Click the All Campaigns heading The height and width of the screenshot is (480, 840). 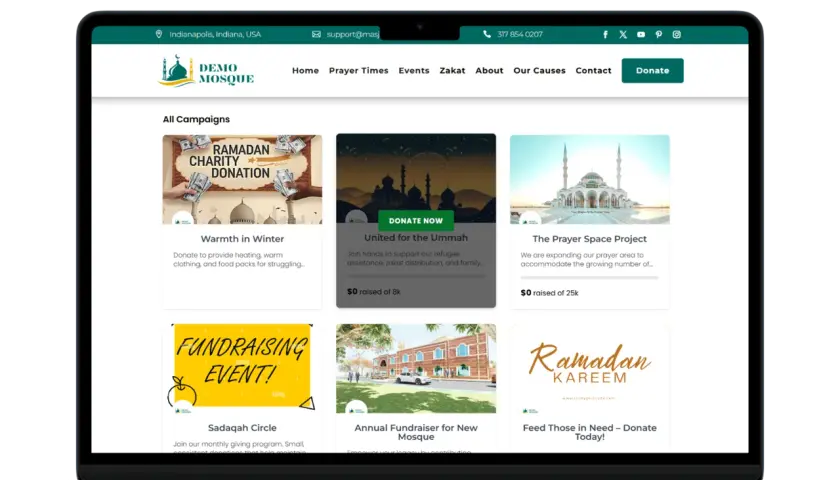(x=196, y=119)
